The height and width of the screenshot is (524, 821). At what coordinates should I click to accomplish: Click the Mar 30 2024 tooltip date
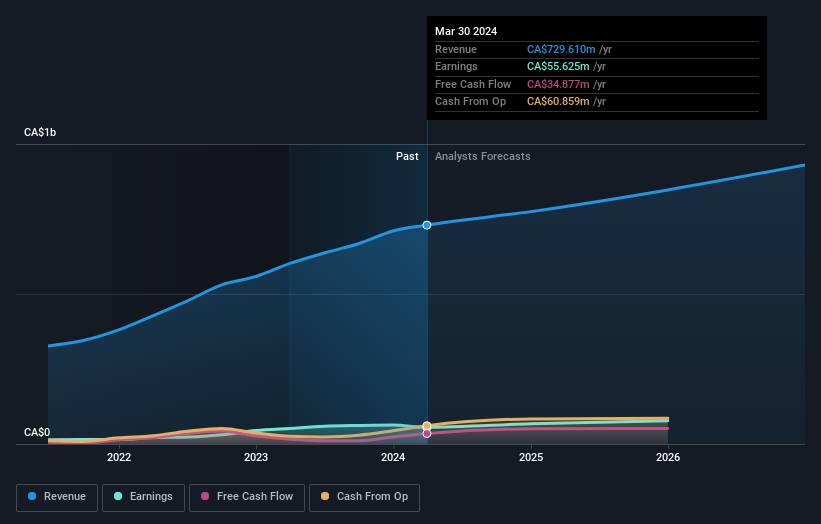click(x=466, y=31)
